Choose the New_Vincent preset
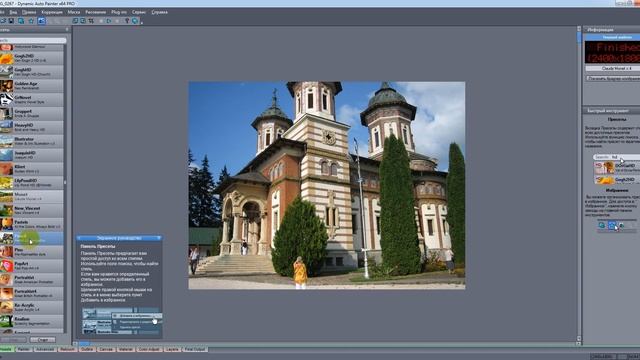 click(32, 211)
